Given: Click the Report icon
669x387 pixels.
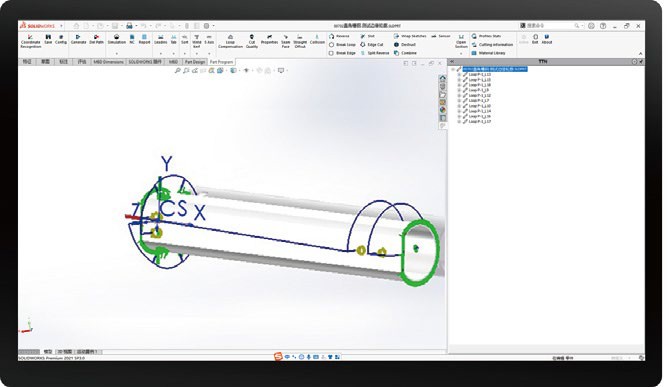Looking at the screenshot, I should [144, 39].
